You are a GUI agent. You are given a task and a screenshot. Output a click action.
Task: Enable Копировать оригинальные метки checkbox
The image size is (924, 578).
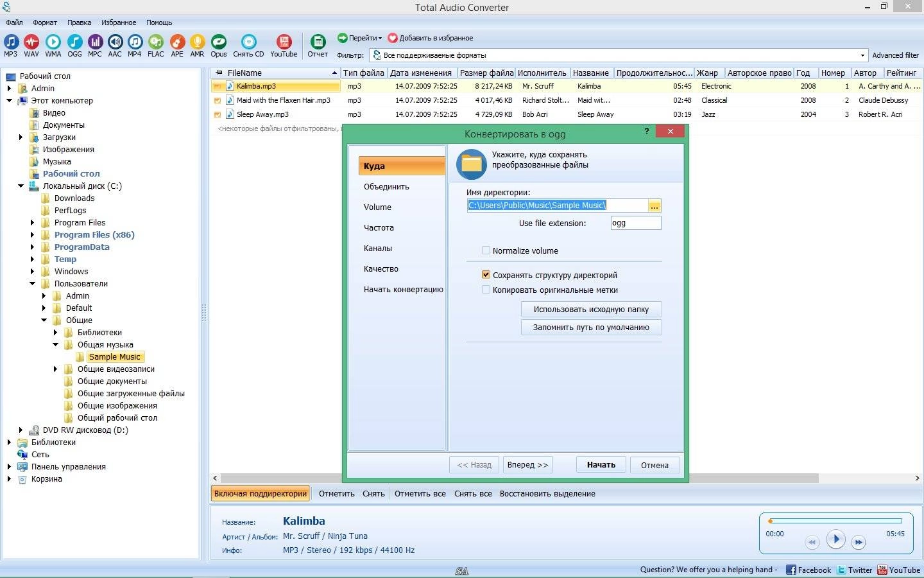(x=486, y=290)
